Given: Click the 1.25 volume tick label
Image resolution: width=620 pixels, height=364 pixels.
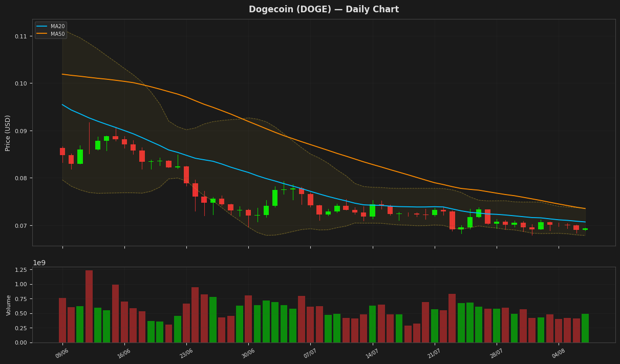Looking at the screenshot, I should click(22, 270).
